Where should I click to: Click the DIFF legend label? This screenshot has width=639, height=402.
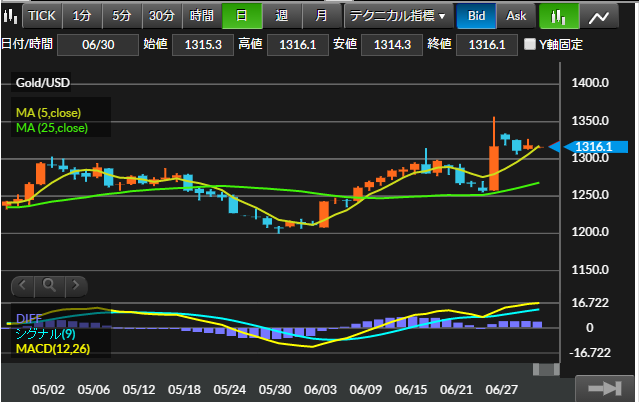[29, 318]
